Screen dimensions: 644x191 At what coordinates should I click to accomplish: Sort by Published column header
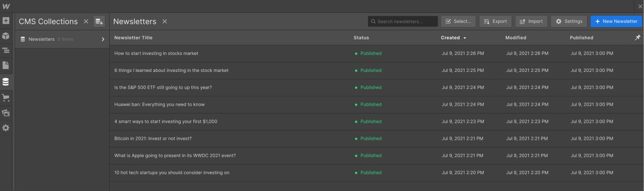(581, 38)
